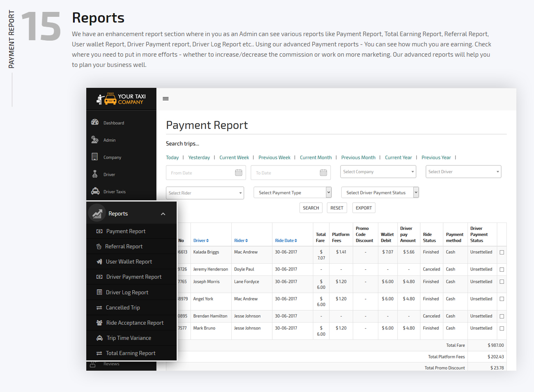
Task: Tick the checkbox for Brendan Hamilton's trip
Action: pos(502,316)
